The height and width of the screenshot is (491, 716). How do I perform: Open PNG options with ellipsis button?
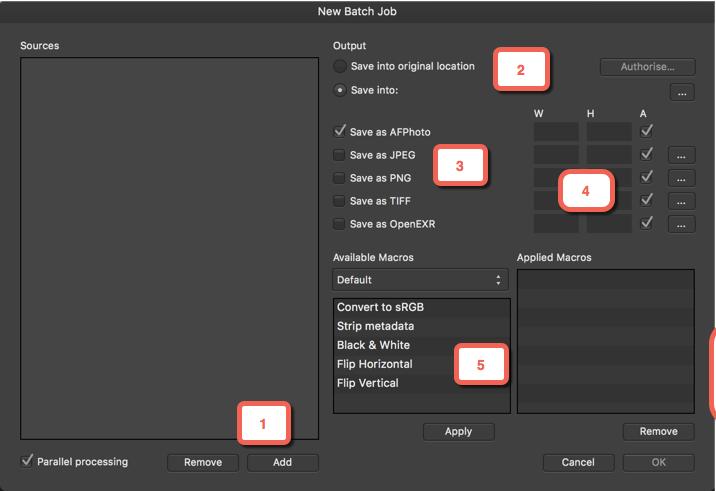[682, 178]
